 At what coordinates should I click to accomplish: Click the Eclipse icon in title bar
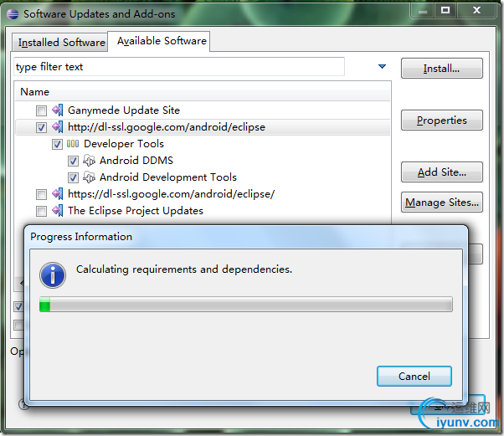(13, 14)
